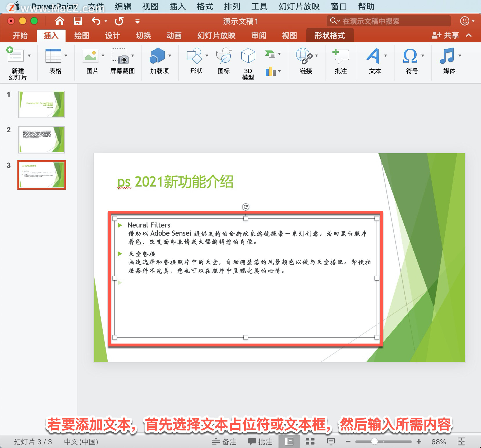Screen dimensions: 481x448
Task: Open the picture dropdown arrow
Action: point(103,55)
